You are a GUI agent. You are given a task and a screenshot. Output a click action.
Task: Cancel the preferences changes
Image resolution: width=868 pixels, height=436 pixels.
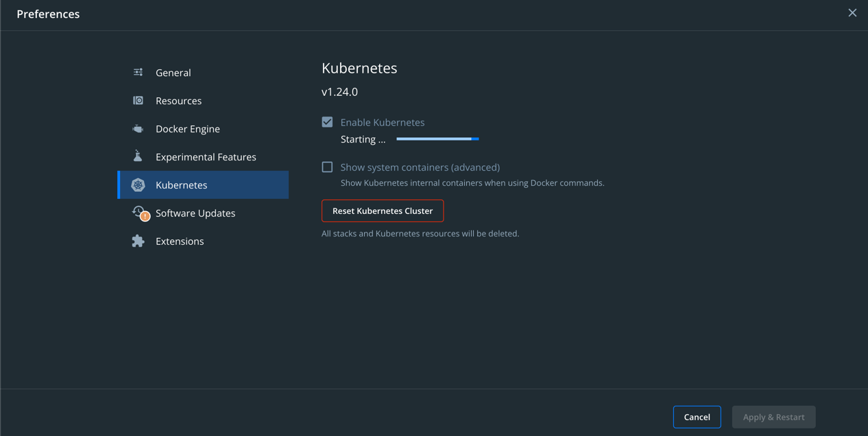(697, 417)
